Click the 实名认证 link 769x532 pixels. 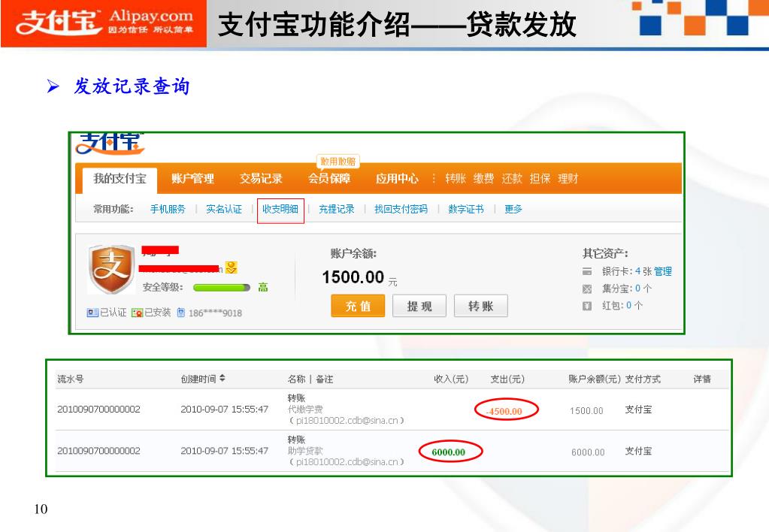click(224, 210)
